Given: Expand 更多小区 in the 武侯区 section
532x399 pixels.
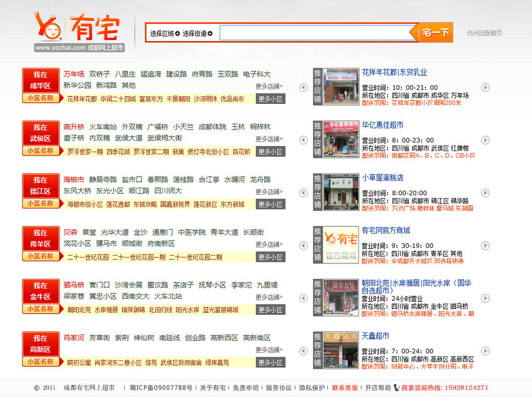Looking at the screenshot, I should (270, 152).
